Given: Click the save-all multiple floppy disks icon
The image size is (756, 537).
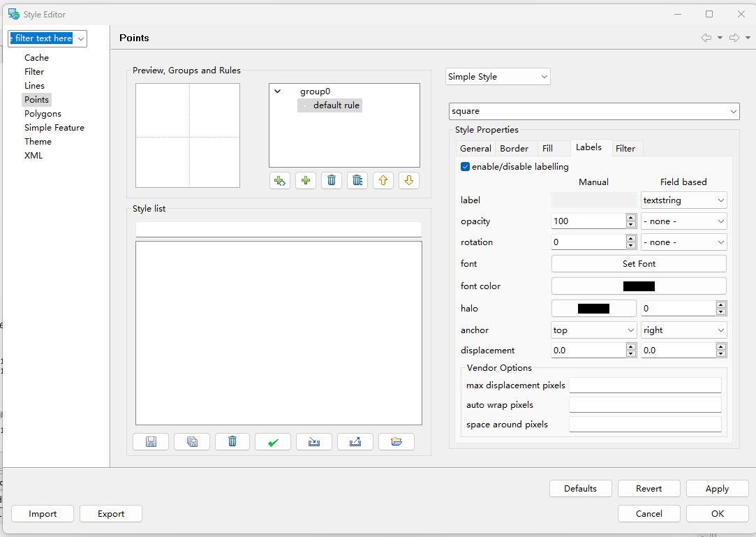Looking at the screenshot, I should coord(192,441).
